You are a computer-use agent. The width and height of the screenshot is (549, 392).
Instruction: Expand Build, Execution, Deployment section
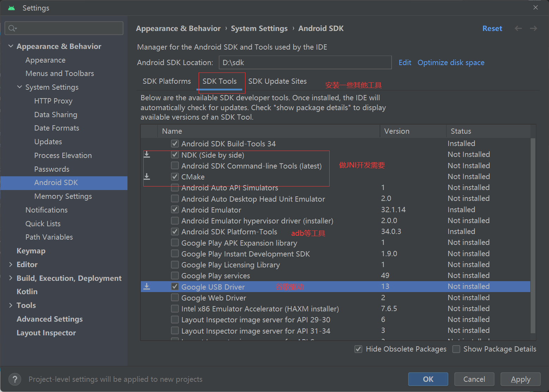point(11,278)
